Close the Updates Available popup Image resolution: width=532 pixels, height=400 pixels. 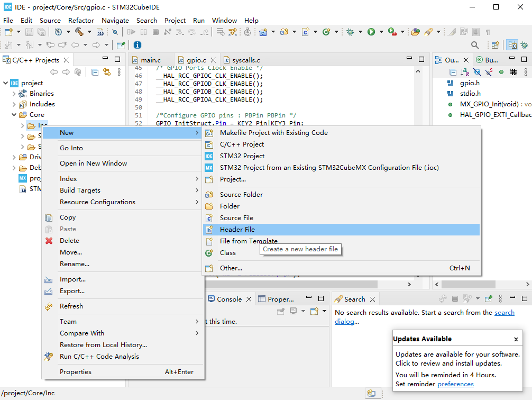pos(516,339)
